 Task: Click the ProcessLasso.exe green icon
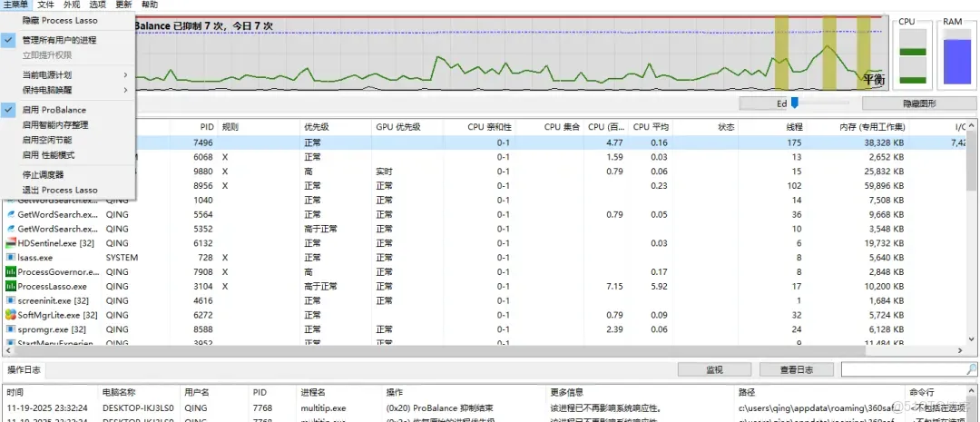coord(11,287)
